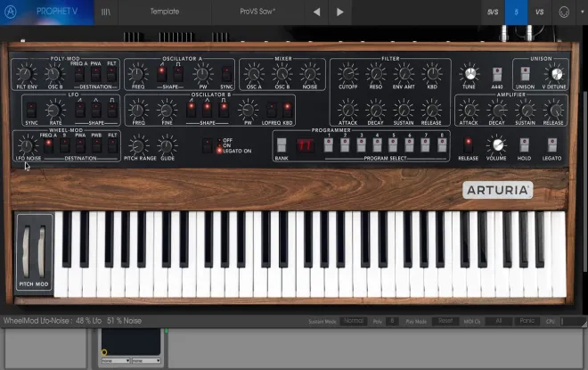Go to next preset with right arrow

[339, 12]
